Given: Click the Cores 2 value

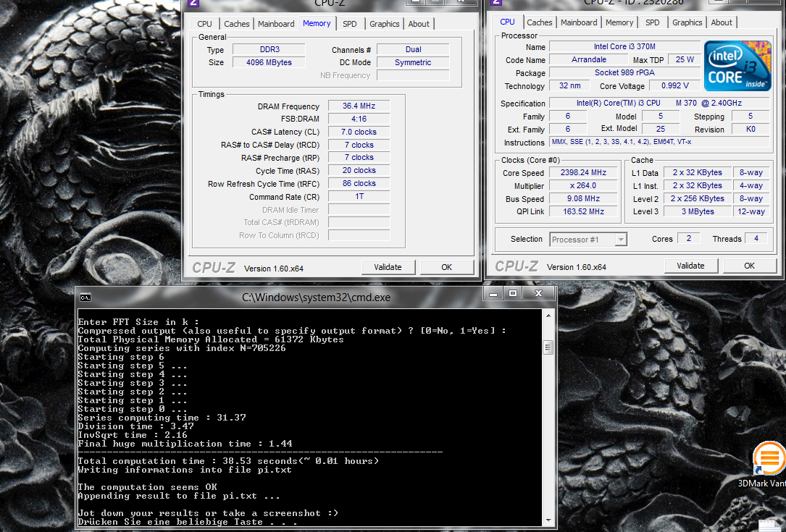Looking at the screenshot, I should pos(689,238).
